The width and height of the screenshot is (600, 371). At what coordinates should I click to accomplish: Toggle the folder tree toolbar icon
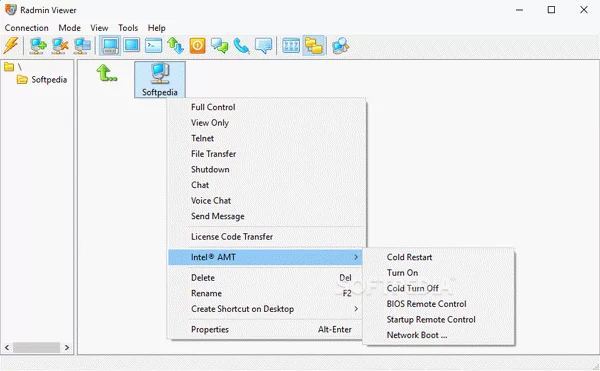coord(314,46)
